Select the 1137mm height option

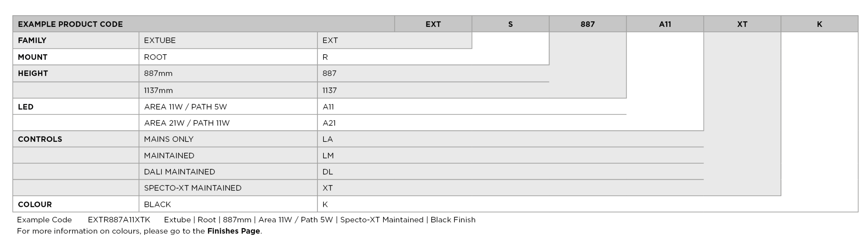pyautogui.click(x=158, y=90)
